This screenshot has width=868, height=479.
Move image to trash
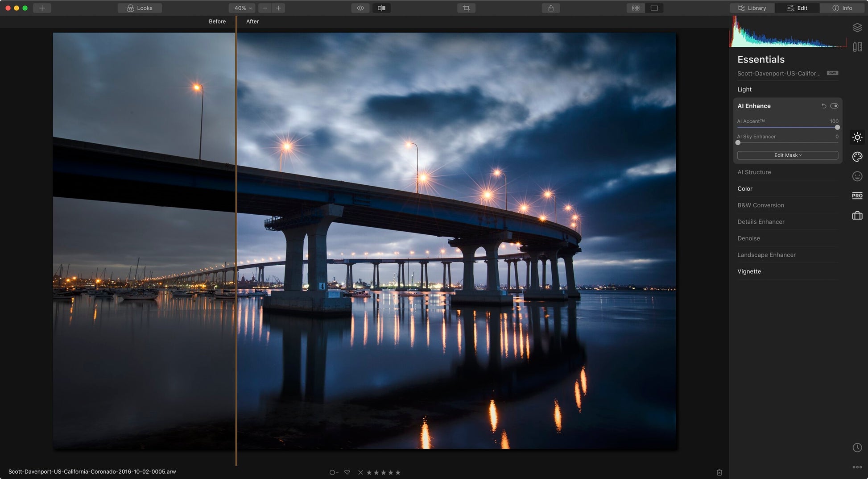719,472
